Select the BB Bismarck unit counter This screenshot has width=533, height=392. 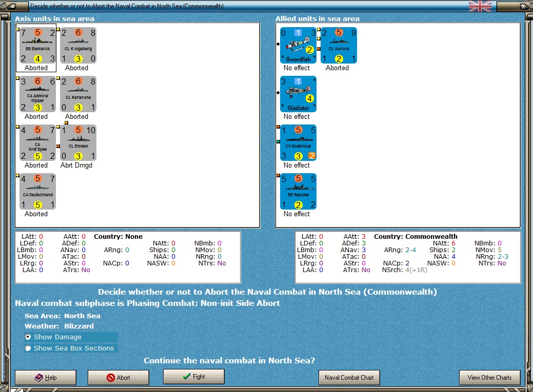(37, 46)
